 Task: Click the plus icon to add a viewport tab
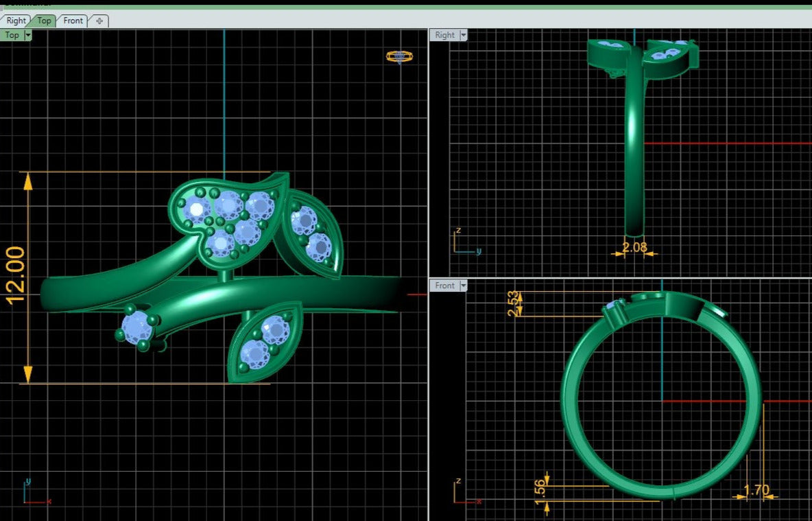click(x=99, y=21)
